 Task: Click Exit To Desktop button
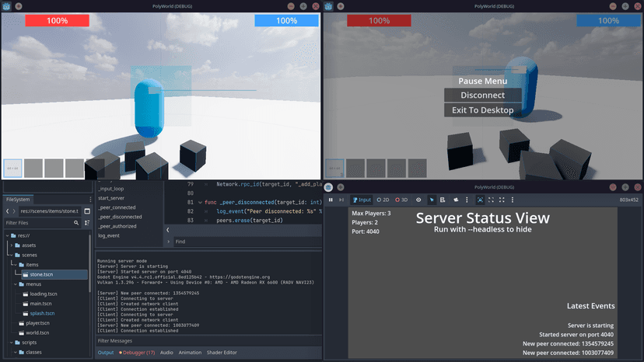click(482, 110)
